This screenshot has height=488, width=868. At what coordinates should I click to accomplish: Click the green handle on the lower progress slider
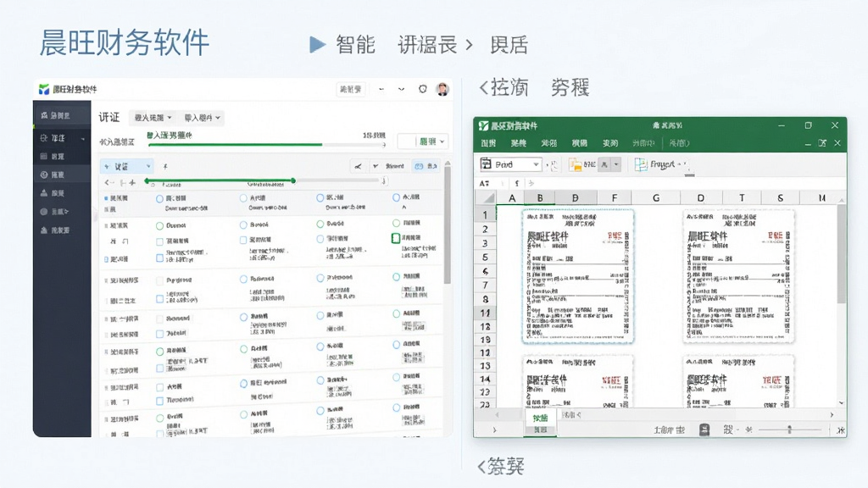(x=293, y=181)
